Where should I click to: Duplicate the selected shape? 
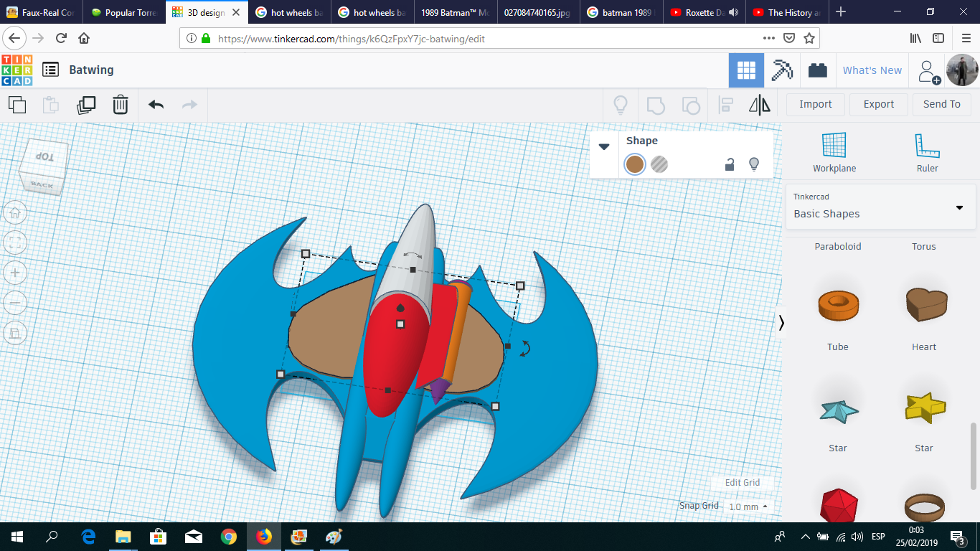click(86, 105)
